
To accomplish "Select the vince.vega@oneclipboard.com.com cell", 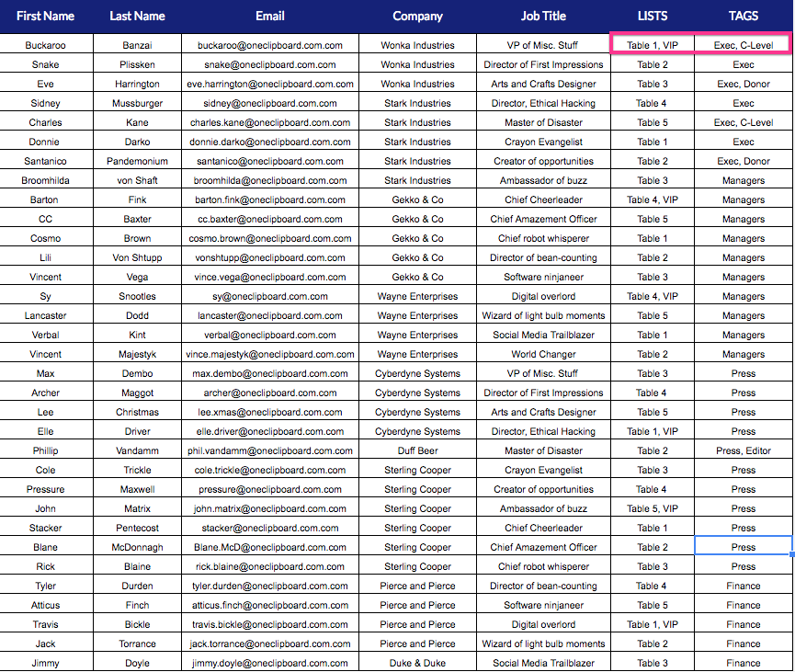I will [x=270, y=277].
